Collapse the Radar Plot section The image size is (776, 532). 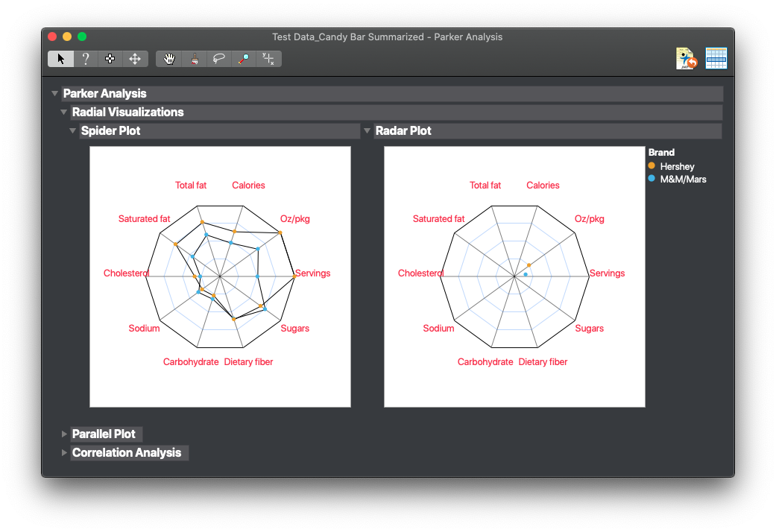[x=368, y=131]
